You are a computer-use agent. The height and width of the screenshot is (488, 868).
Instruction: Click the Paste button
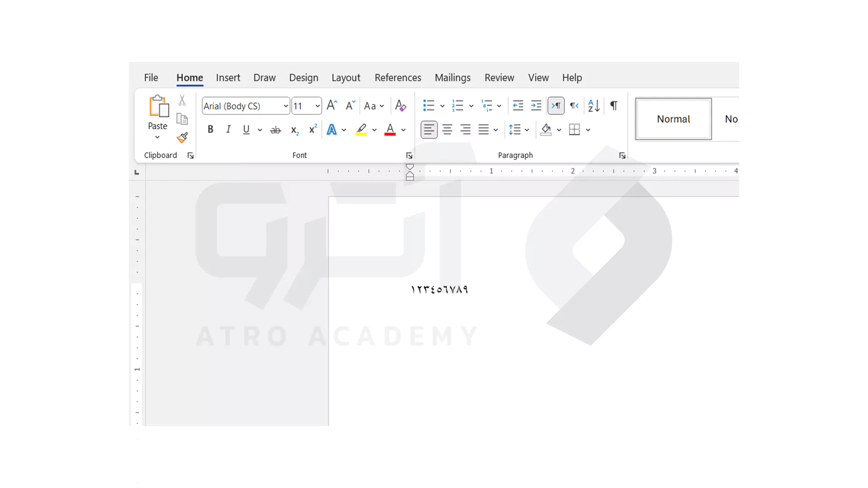pyautogui.click(x=158, y=108)
